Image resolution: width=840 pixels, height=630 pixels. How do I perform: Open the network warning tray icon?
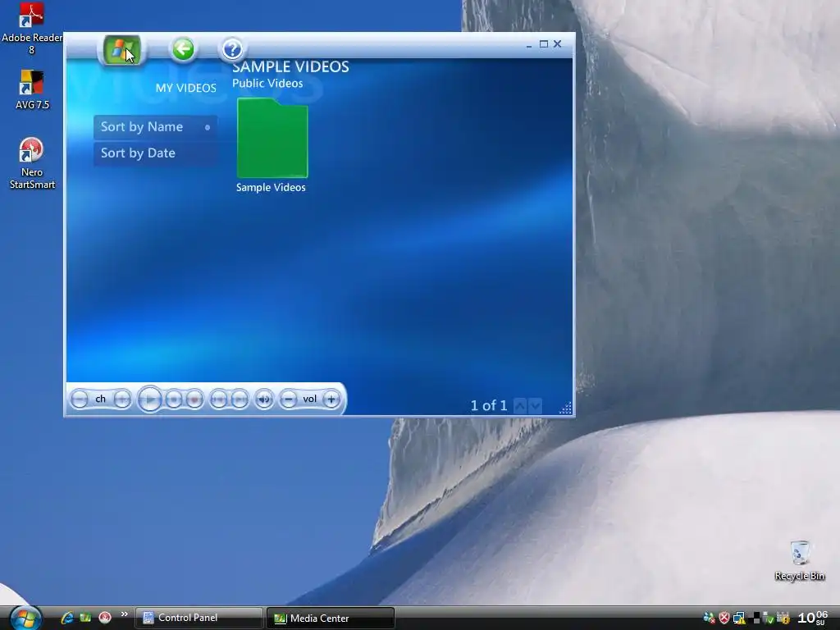click(x=739, y=619)
